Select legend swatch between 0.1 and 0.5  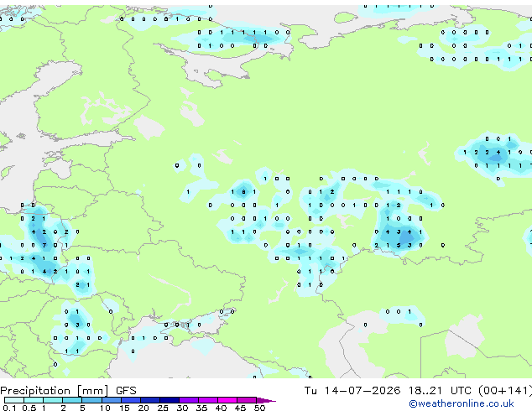14,400
